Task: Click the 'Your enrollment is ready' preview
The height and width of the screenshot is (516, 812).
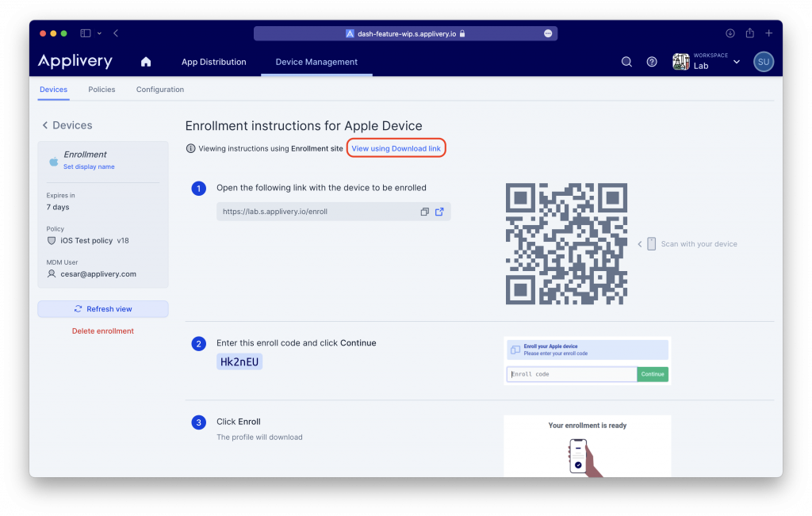Action: [x=588, y=445]
